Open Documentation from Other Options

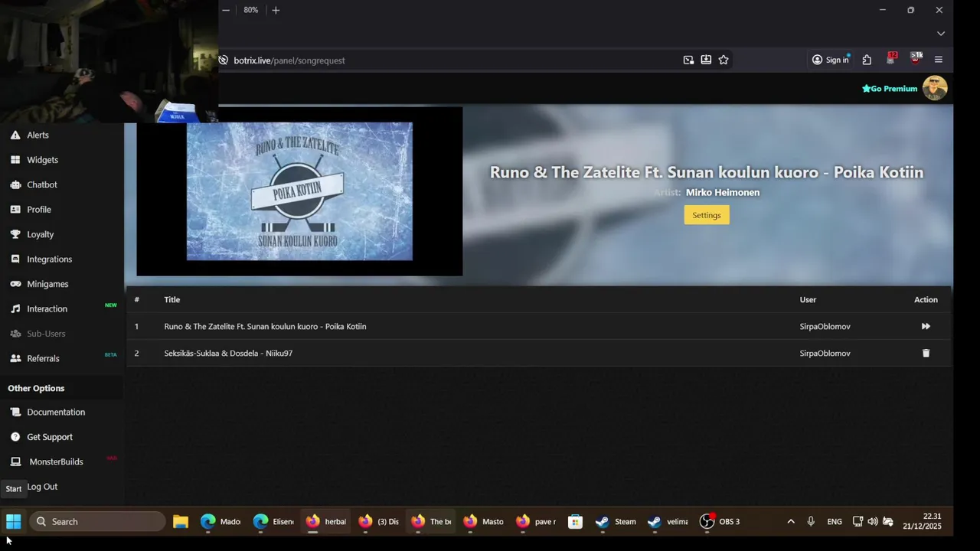coord(56,412)
